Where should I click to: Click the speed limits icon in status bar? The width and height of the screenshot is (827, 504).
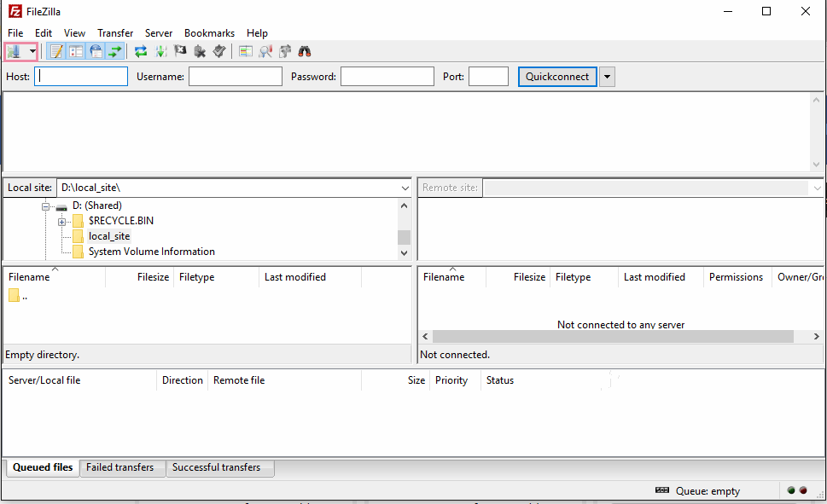pyautogui.click(x=662, y=490)
